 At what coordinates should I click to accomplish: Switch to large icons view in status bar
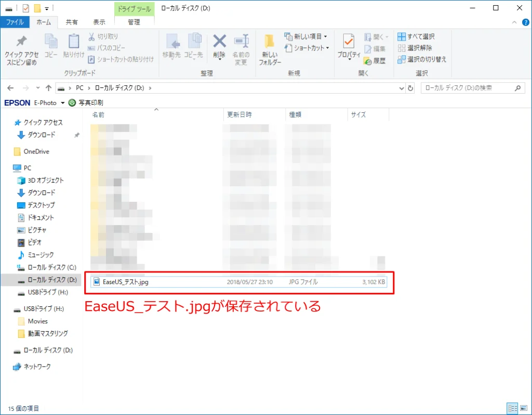coord(523,408)
